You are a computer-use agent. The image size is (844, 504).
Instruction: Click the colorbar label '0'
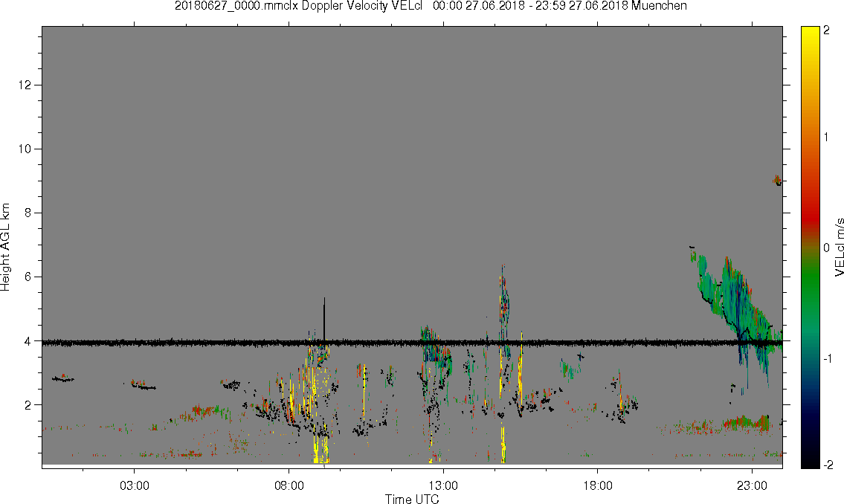(827, 248)
